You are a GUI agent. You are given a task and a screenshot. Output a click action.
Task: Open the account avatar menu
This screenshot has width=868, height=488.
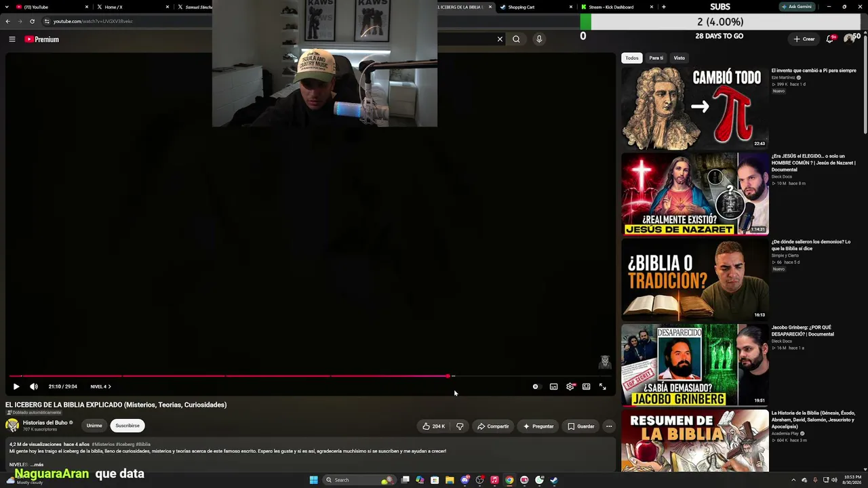(850, 39)
